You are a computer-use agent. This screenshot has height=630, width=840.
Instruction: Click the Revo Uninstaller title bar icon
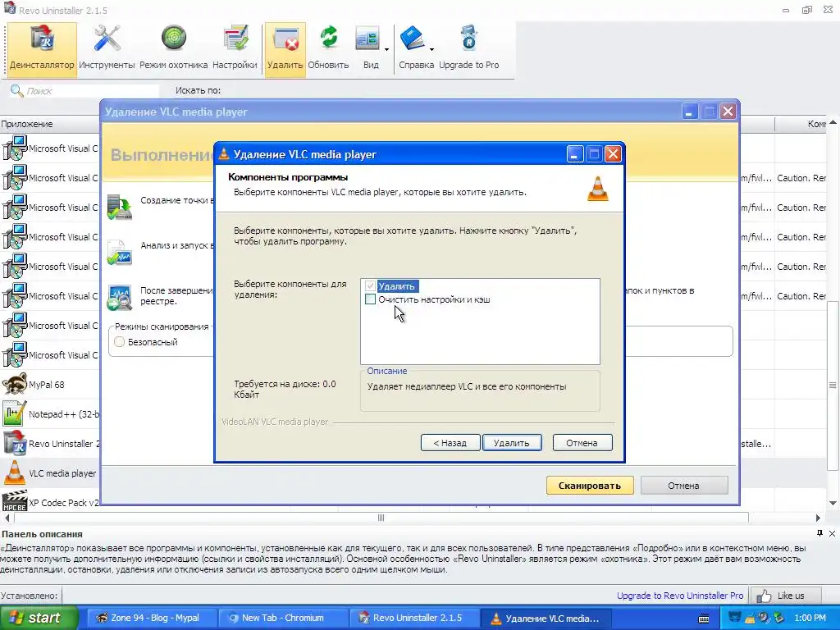pos(10,9)
